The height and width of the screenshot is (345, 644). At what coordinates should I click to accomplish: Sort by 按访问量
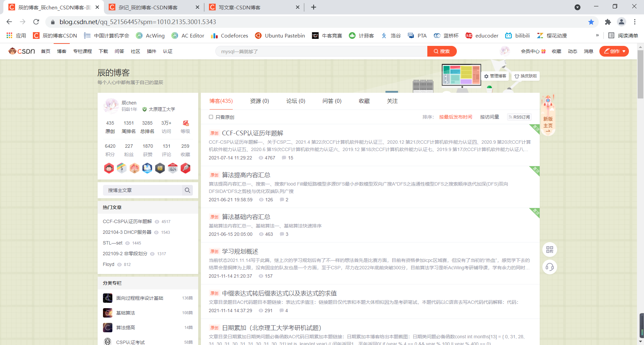490,117
